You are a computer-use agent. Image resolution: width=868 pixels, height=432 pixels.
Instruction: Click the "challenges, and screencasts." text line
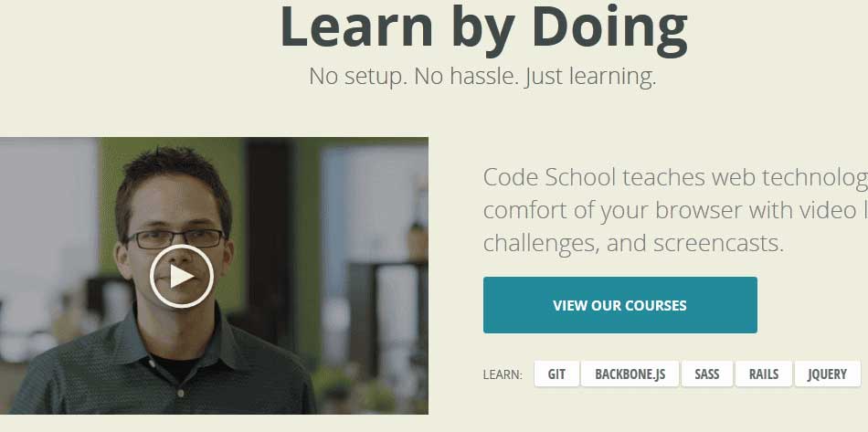tap(633, 243)
